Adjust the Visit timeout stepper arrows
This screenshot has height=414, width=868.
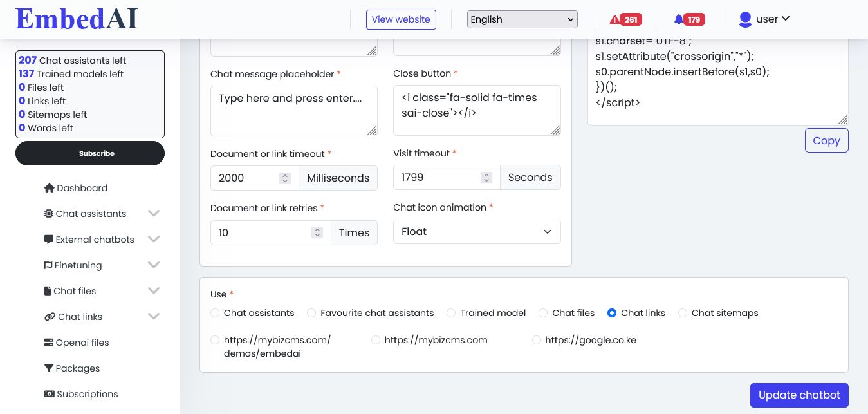(x=487, y=178)
